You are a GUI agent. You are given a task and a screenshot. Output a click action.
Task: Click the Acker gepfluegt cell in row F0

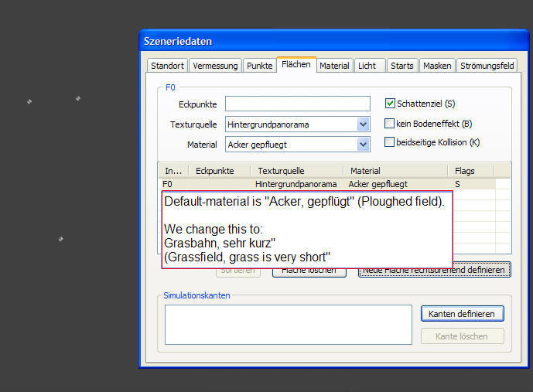click(378, 184)
